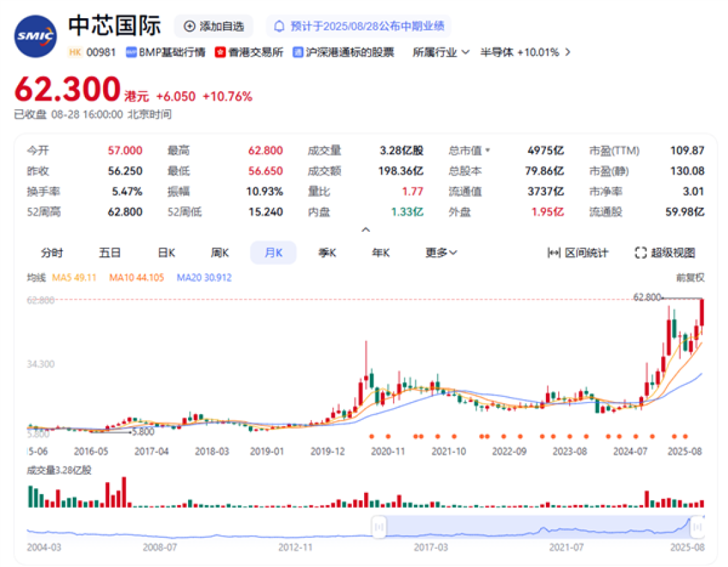Click the 外盘 value 1.95亿
728x567 pixels.
(547, 212)
